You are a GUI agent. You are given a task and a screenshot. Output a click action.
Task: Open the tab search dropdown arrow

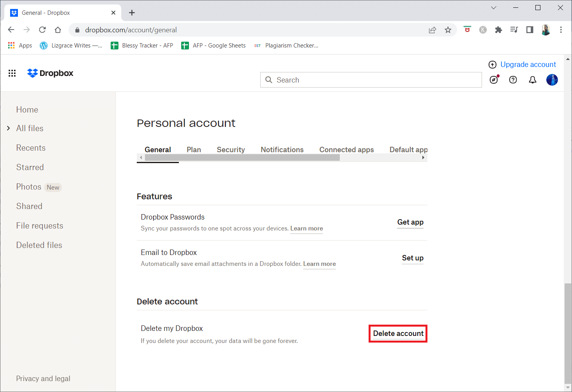494,8
